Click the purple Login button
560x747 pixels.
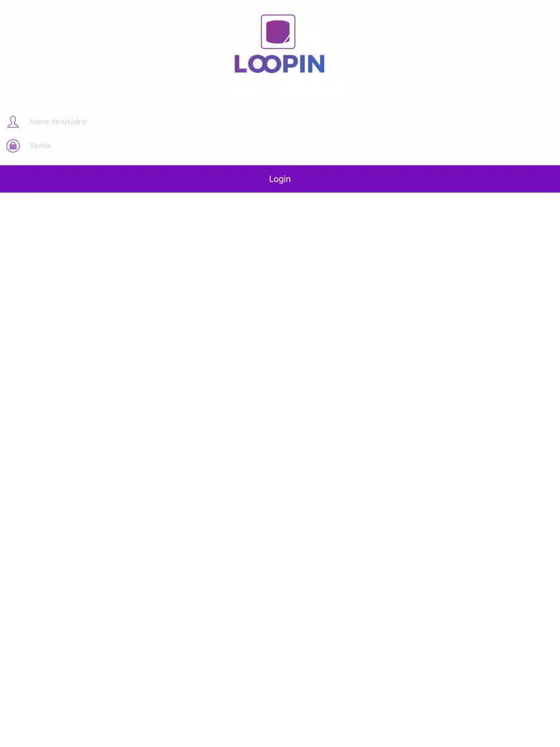(280, 179)
